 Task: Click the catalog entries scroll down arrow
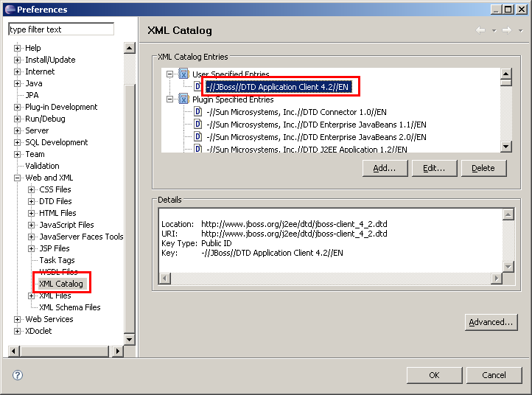(506, 147)
